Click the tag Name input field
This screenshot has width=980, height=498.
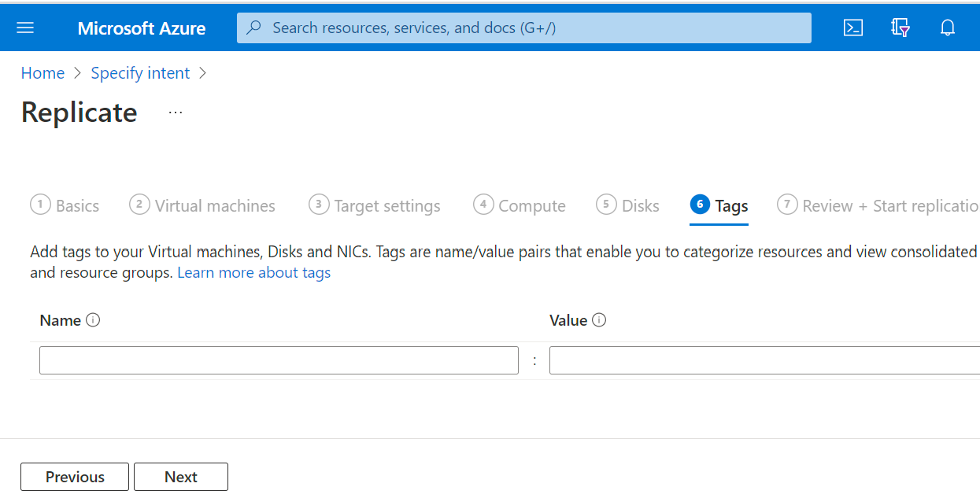click(x=279, y=360)
